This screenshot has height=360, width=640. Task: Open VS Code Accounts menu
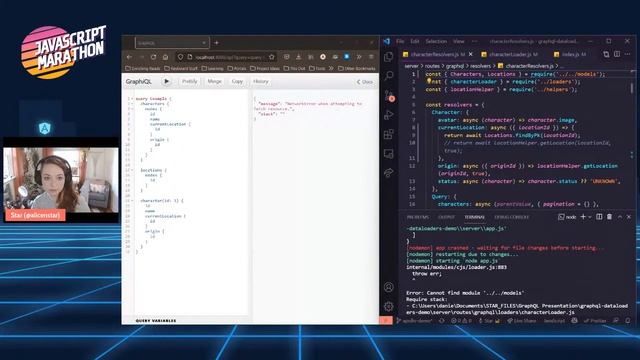[x=389, y=287]
